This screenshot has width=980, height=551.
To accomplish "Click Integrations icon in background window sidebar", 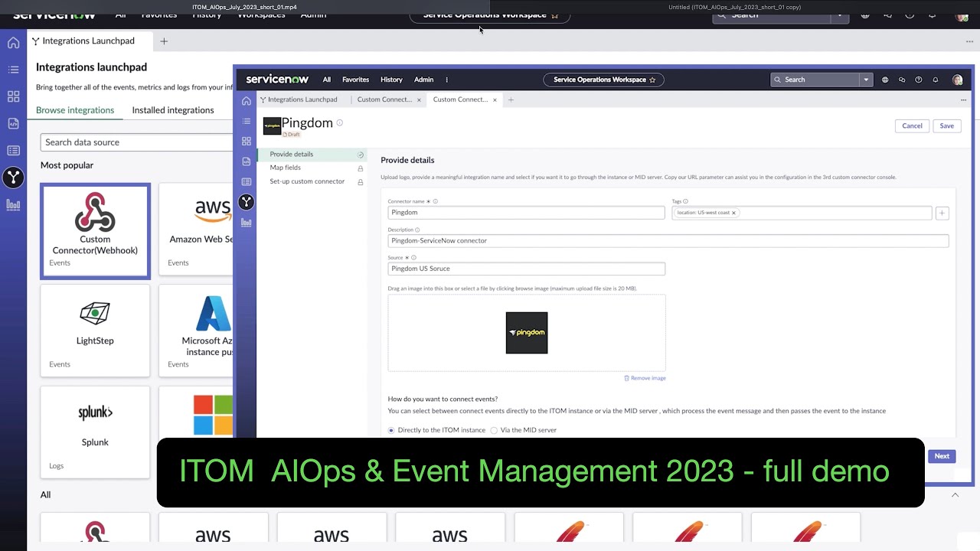I will pyautogui.click(x=13, y=178).
